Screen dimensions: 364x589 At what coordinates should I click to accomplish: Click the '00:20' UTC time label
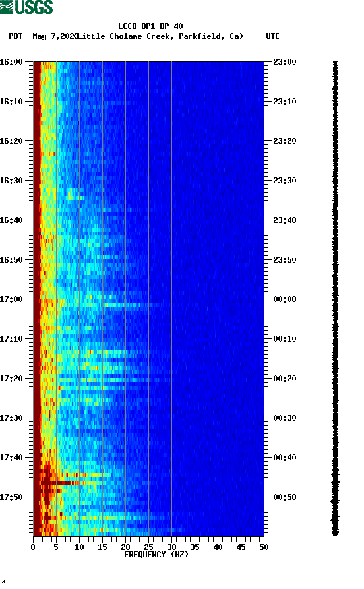coord(285,379)
